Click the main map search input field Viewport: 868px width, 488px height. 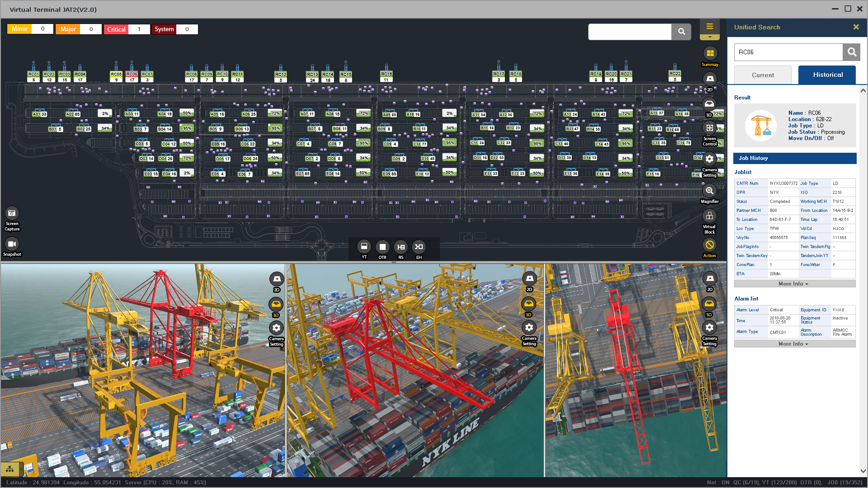point(629,32)
